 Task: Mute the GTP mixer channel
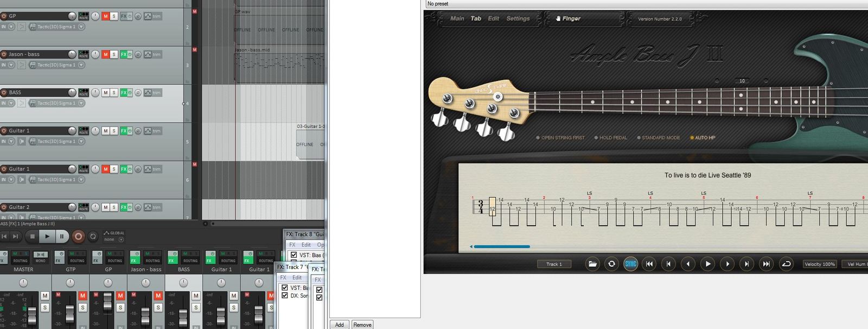pos(82,296)
